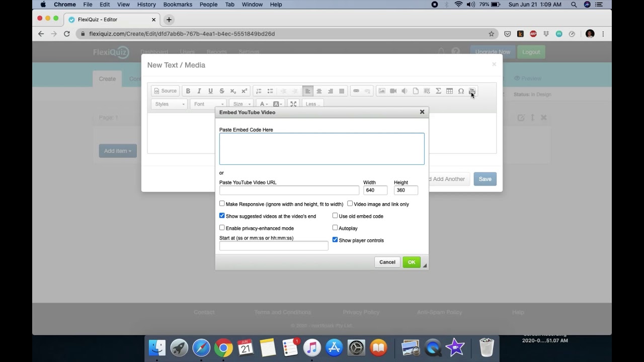Viewport: 644px width, 362px height.
Task: Click OK in Embed YouTube dialog
Action: (x=412, y=262)
